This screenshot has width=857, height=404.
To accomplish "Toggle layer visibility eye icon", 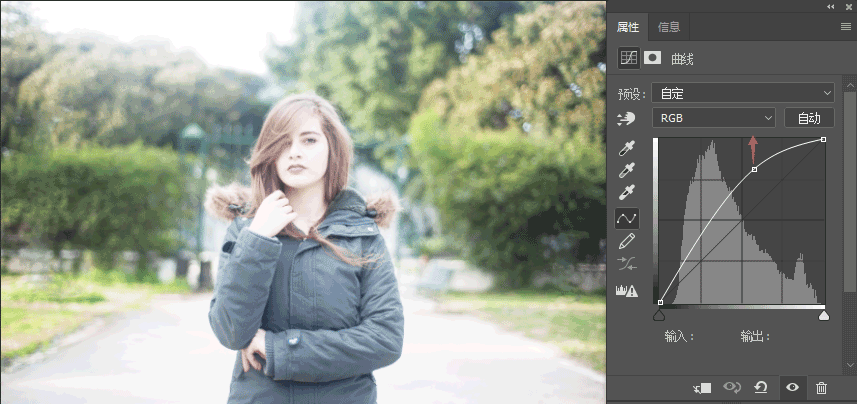I will [x=793, y=388].
